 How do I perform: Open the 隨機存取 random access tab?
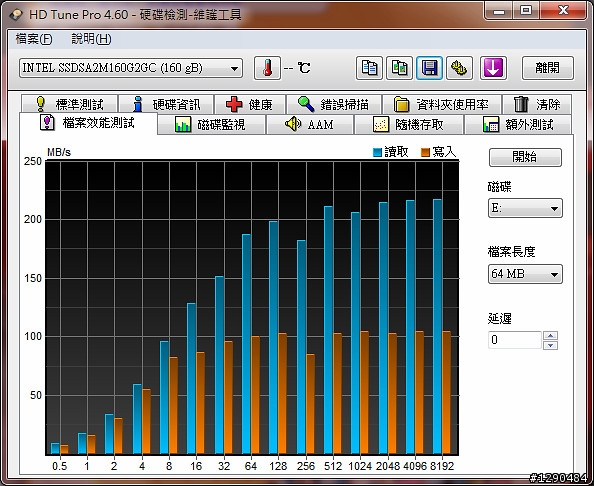(408, 124)
